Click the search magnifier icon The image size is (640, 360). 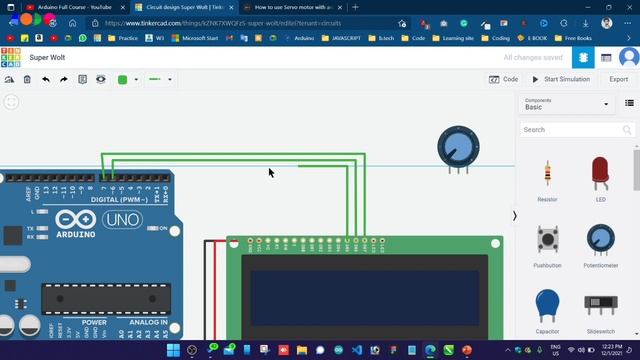pos(627,130)
